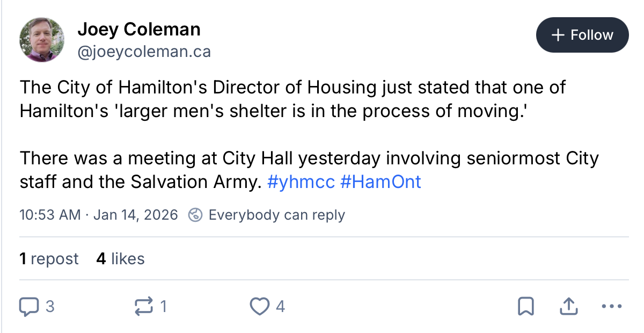The image size is (644, 333).
Task: Open Joey Coleman's profile avatar
Action: click(x=42, y=40)
